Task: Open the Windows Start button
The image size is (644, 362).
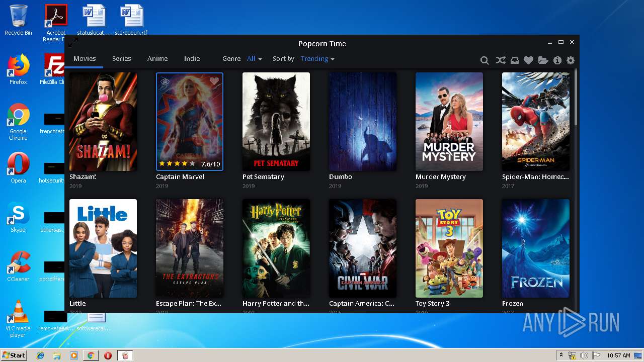Action: 14,355
